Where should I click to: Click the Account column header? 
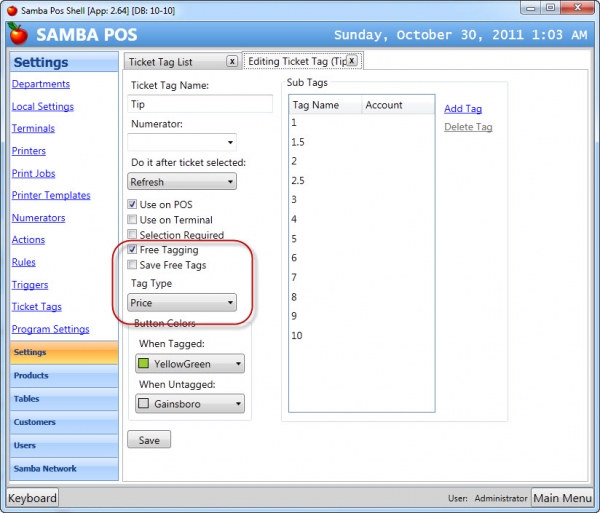398,105
